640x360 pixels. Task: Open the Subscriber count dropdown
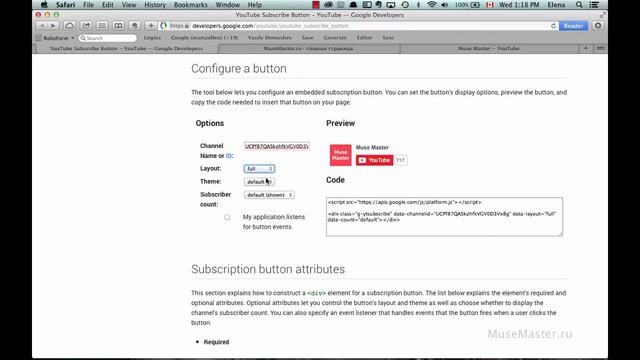[269, 195]
